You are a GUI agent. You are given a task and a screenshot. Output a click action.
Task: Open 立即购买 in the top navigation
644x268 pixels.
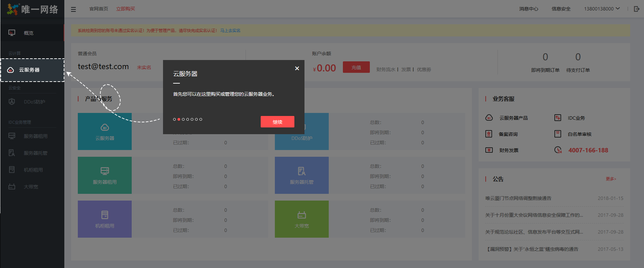click(126, 9)
